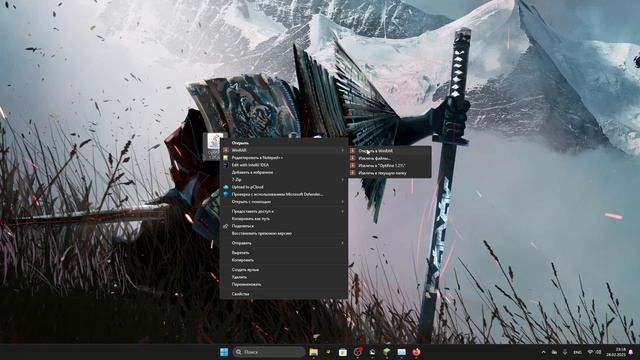This screenshot has width=640, height=360.
Task: Click the microphone icon in the system tray
Action: (x=565, y=352)
